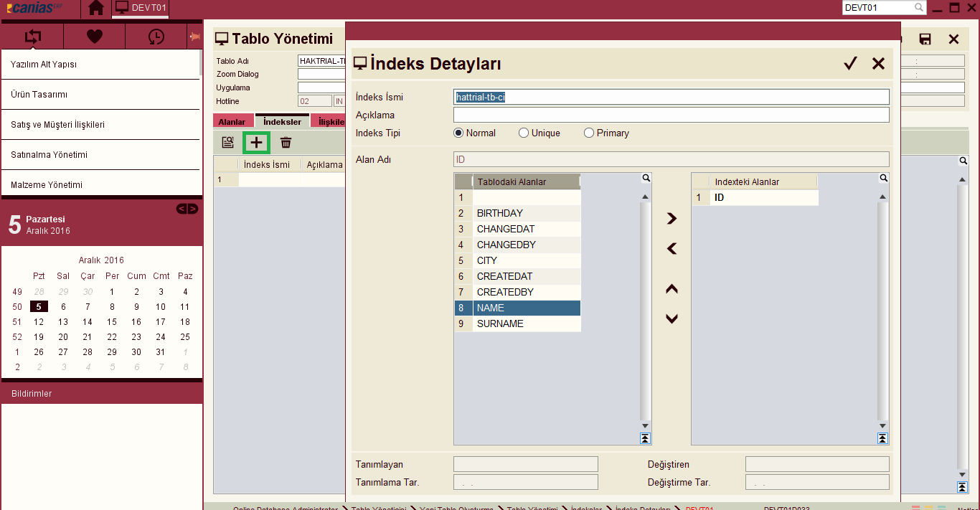Screen dimensions: 980x510
Task: Add a new index with plus icon
Action: [x=256, y=143]
